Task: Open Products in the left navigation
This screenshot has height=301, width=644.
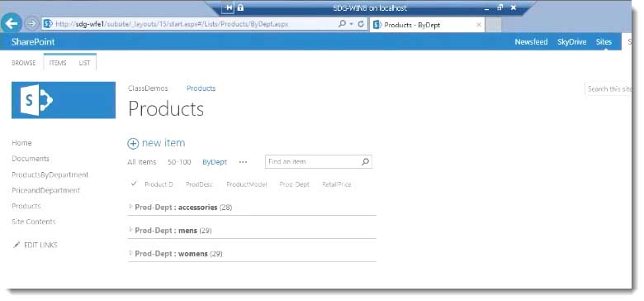Action: tap(26, 206)
